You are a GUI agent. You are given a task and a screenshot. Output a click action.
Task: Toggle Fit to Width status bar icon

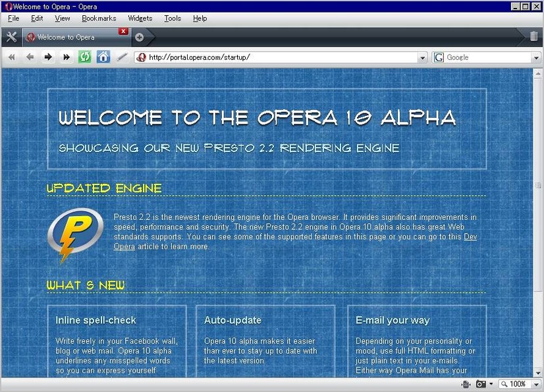(466, 384)
